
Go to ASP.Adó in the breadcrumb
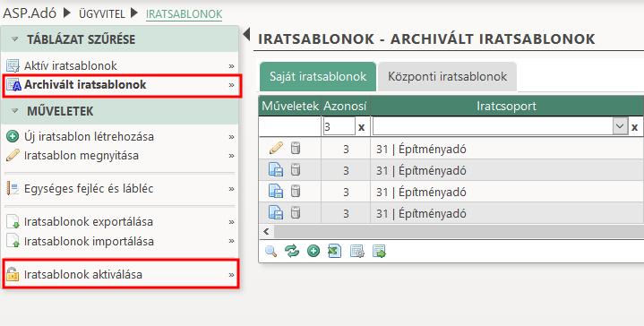coord(30,13)
